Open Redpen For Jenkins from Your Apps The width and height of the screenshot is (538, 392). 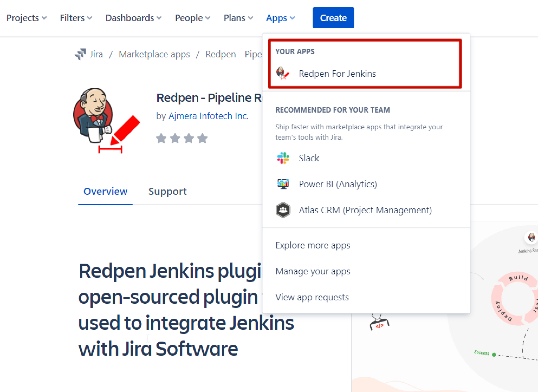pyautogui.click(x=366, y=74)
